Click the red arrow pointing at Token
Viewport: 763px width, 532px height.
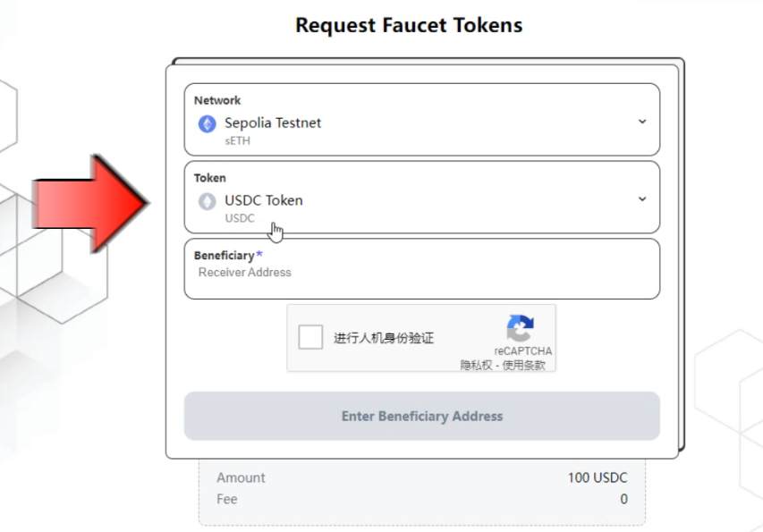point(90,201)
